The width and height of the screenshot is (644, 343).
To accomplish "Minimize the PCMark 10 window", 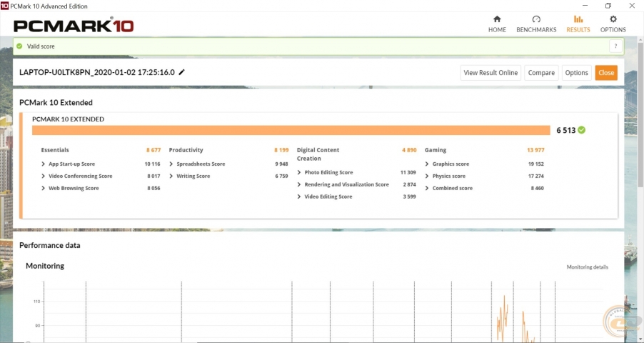I will coord(585,6).
